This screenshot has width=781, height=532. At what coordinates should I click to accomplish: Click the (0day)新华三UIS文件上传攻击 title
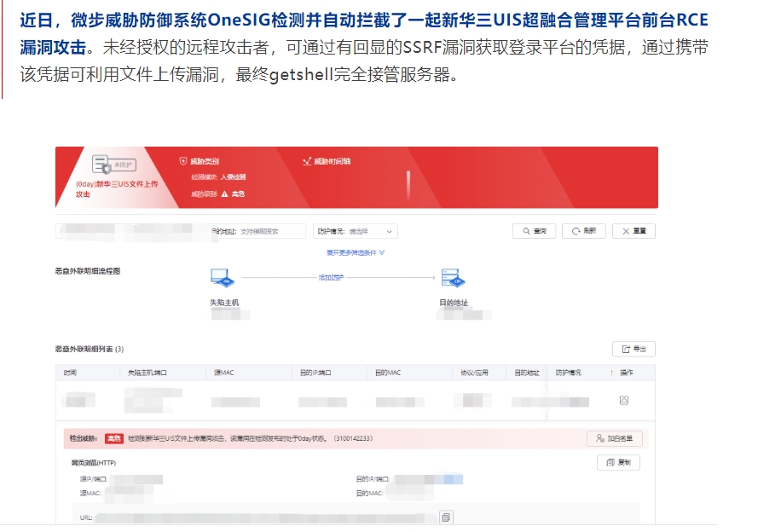click(117, 188)
